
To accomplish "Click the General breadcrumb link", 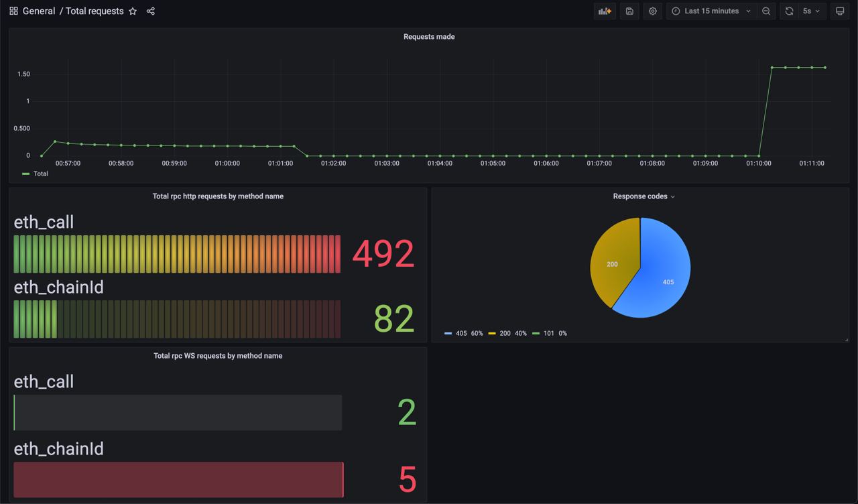I will click(39, 11).
